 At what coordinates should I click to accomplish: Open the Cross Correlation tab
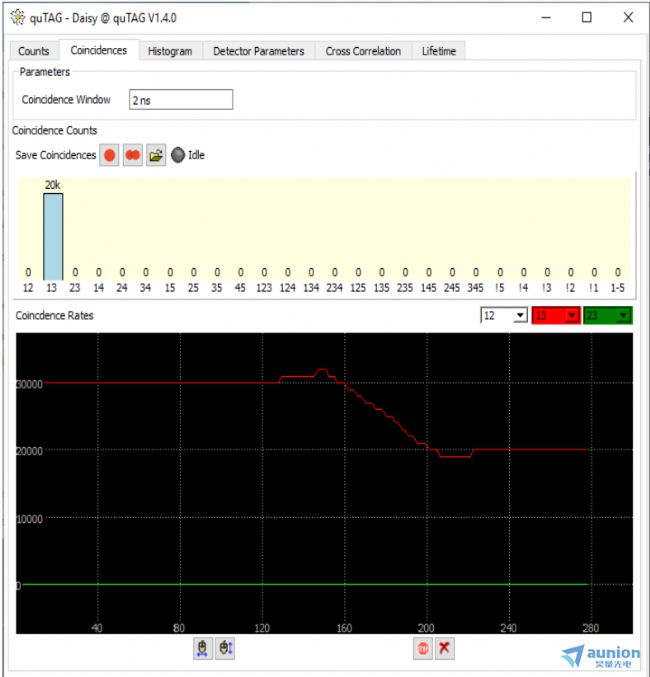click(363, 51)
